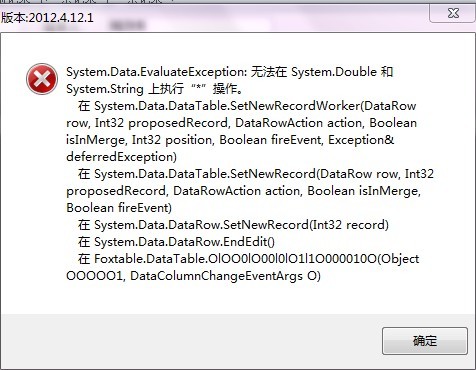Viewport: 476px width, 370px height.
Task: Click the Foxtable.DataTable obfuscated method line
Action: pos(248,259)
